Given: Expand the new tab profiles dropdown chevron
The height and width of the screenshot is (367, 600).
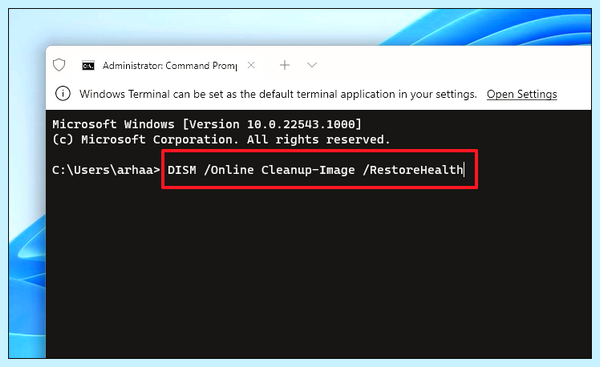Looking at the screenshot, I should (312, 65).
